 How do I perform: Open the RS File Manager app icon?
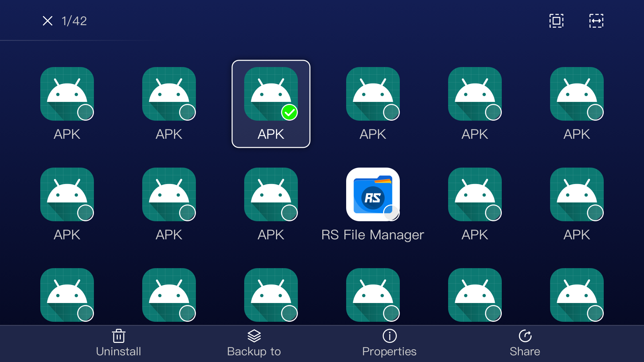coord(373,194)
